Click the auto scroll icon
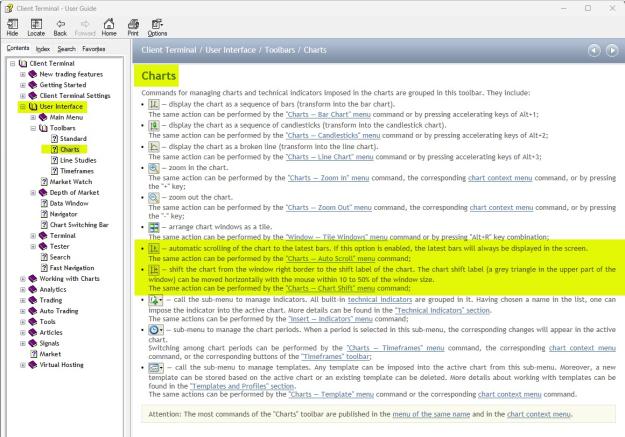 [154, 248]
